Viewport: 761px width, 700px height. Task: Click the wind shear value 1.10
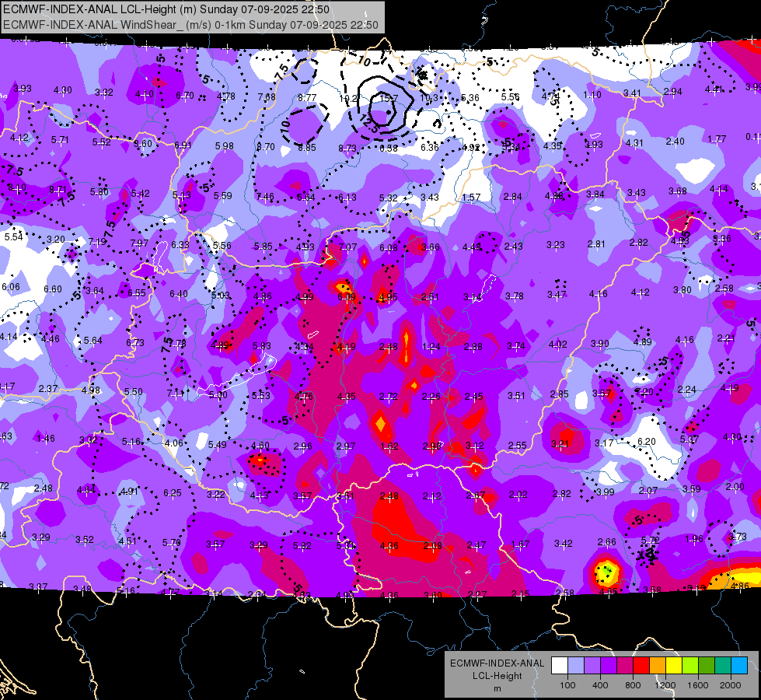(x=592, y=95)
